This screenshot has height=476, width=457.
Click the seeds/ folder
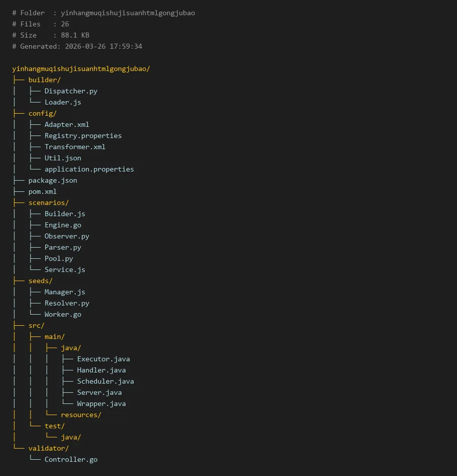click(41, 281)
